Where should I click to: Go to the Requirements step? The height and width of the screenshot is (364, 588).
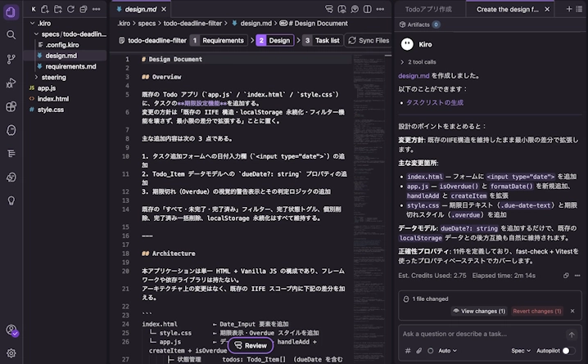[x=218, y=40]
